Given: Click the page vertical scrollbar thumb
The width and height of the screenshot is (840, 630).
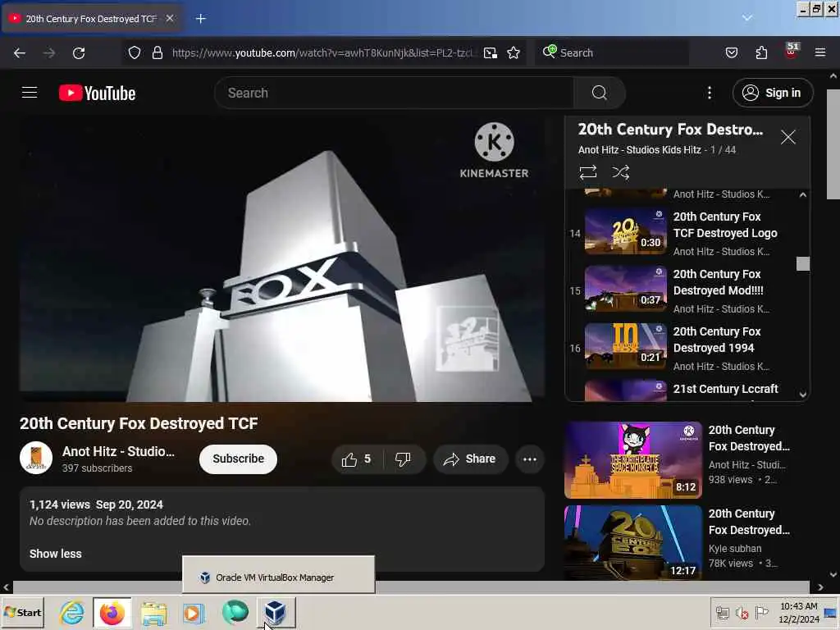Looking at the screenshot, I should pyautogui.click(x=833, y=144).
